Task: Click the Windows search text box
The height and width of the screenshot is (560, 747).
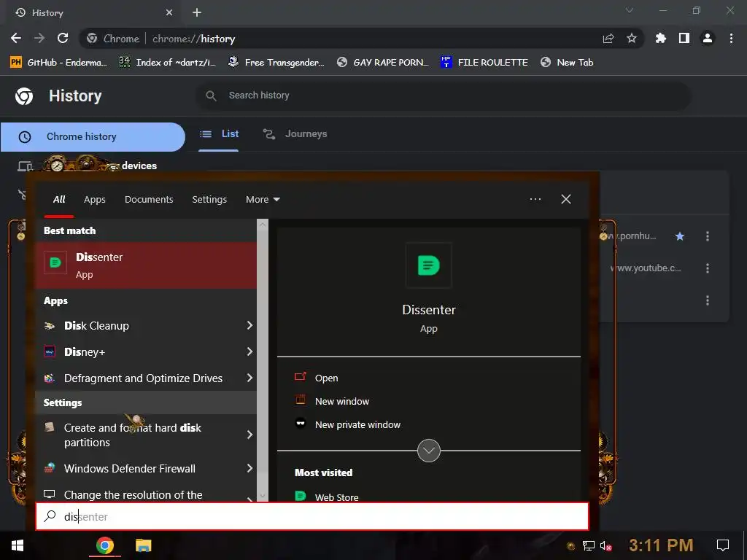Action: 312,516
